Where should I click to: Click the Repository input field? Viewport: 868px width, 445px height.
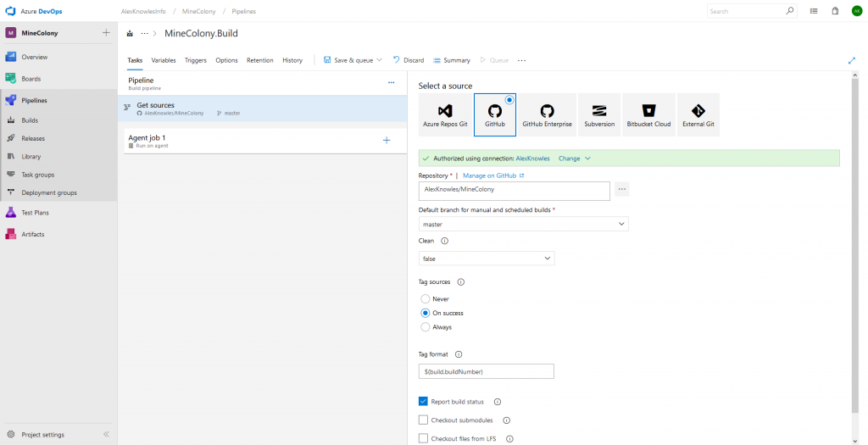point(515,189)
